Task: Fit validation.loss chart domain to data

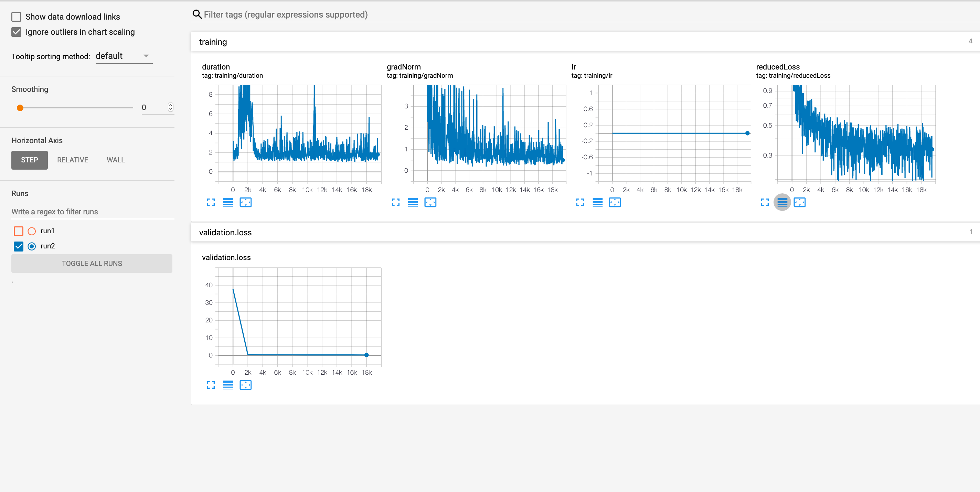Action: pos(246,385)
